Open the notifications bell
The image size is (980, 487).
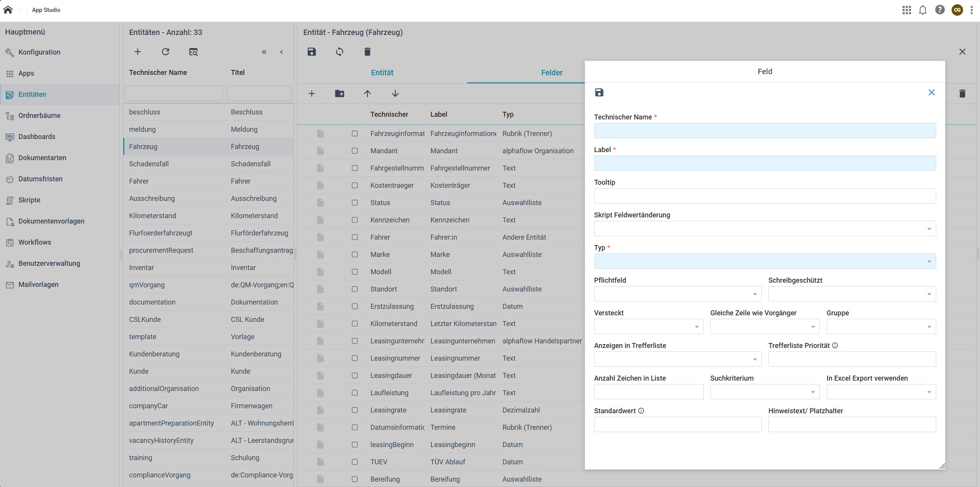point(923,10)
